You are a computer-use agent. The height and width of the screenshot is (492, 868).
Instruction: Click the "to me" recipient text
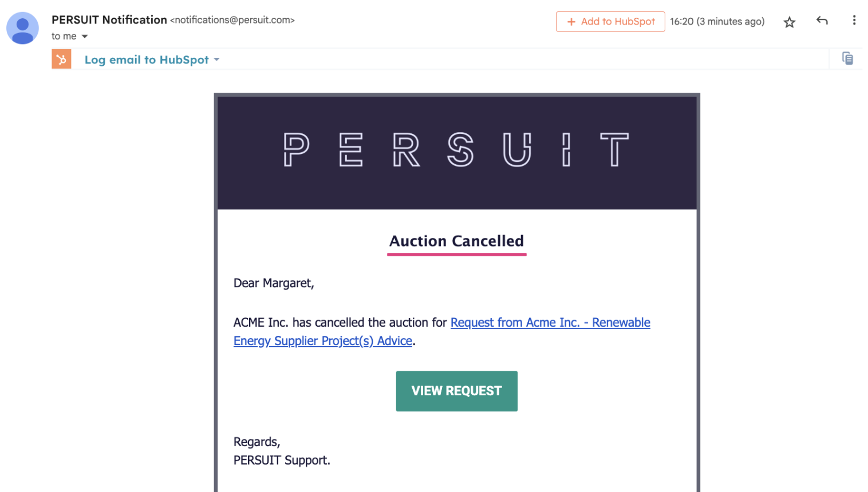[x=64, y=36]
